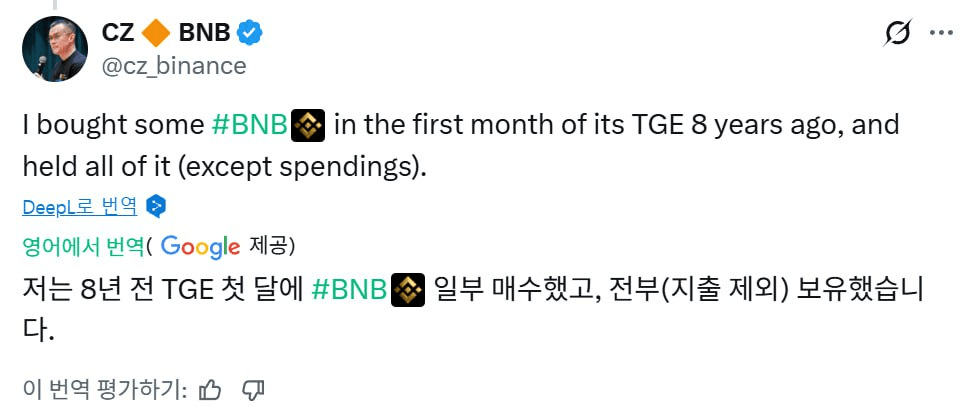Open the Grok icon beside the menu
The height and width of the screenshot is (410, 961).
(x=899, y=33)
